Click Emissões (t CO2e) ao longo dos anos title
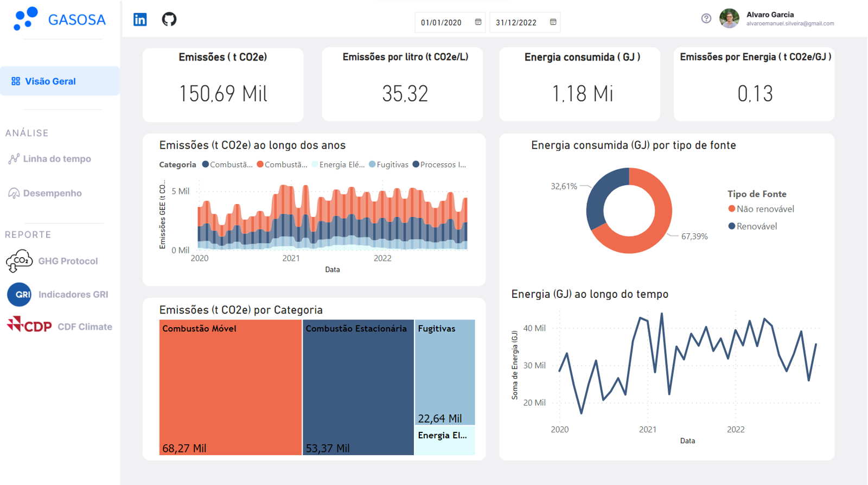Viewport: 868px width, 485px height. pyautogui.click(x=252, y=145)
